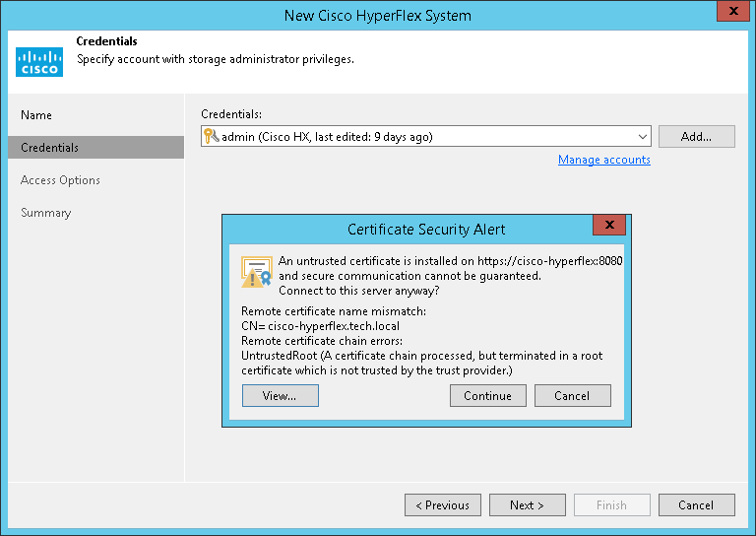Cancel the New Cisco HyperFlex System wizard

[697, 505]
